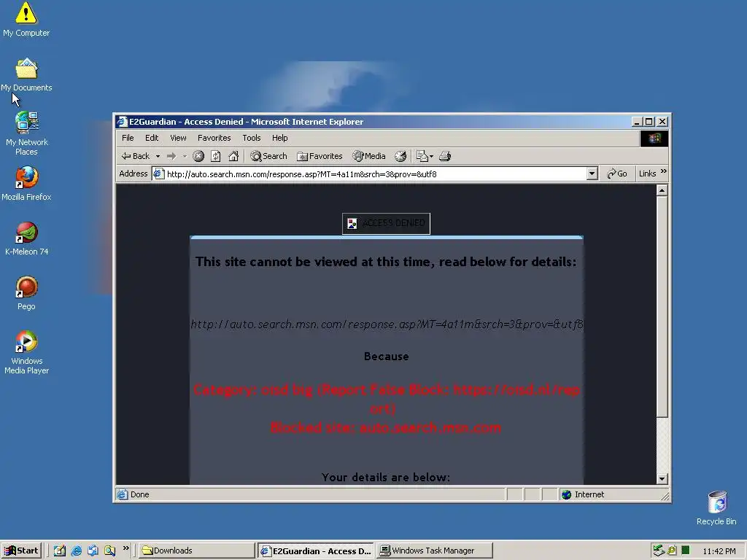747x560 pixels.
Task: Open the File menu
Action: click(128, 138)
